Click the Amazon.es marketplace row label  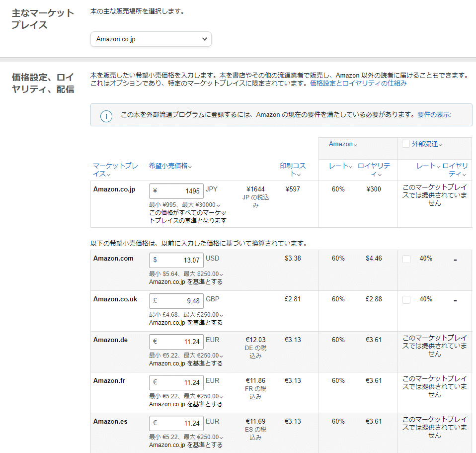click(110, 421)
